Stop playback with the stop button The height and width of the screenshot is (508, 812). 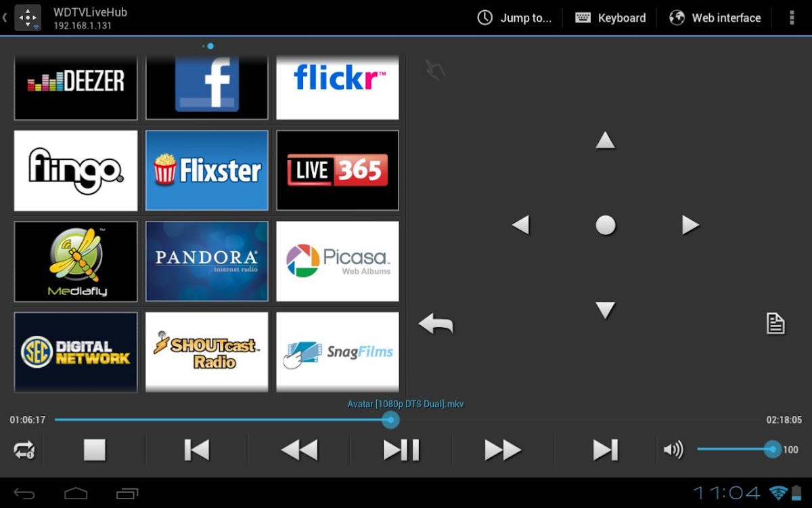point(95,450)
